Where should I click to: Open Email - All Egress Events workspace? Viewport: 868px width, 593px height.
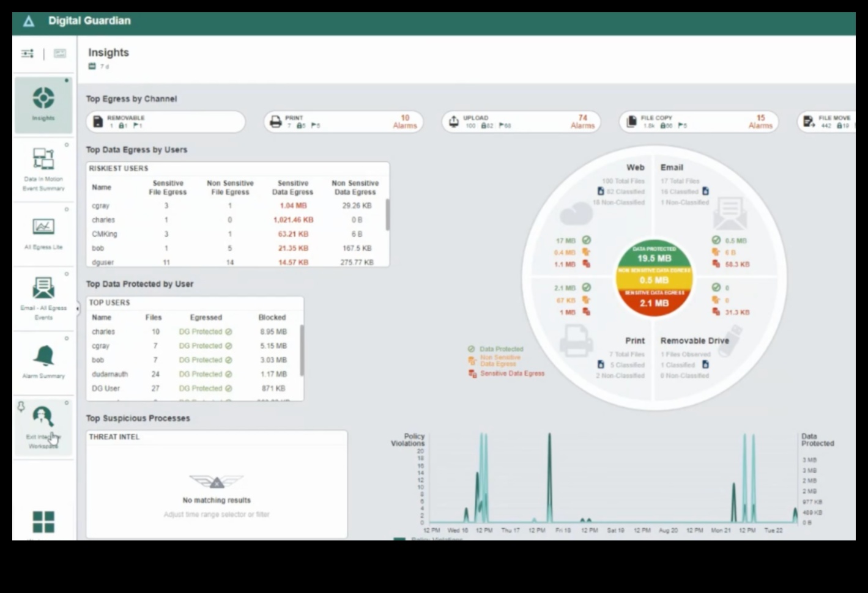click(x=43, y=299)
